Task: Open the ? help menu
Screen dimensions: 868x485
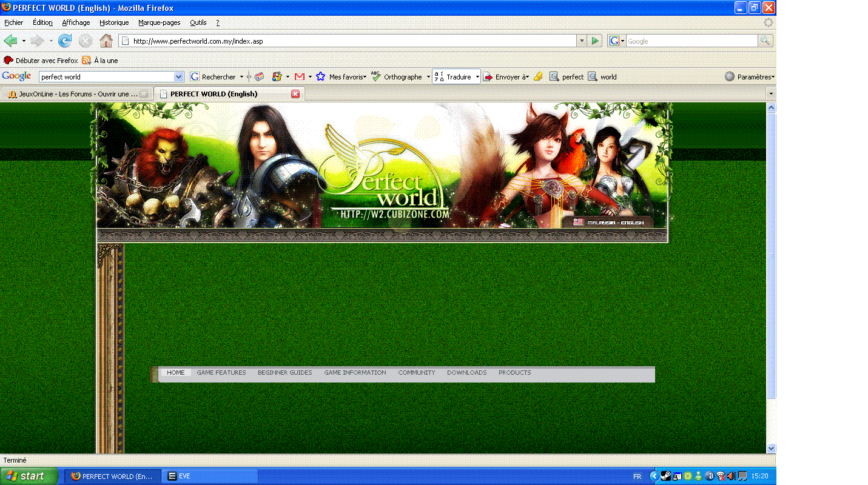Action: pyautogui.click(x=218, y=22)
